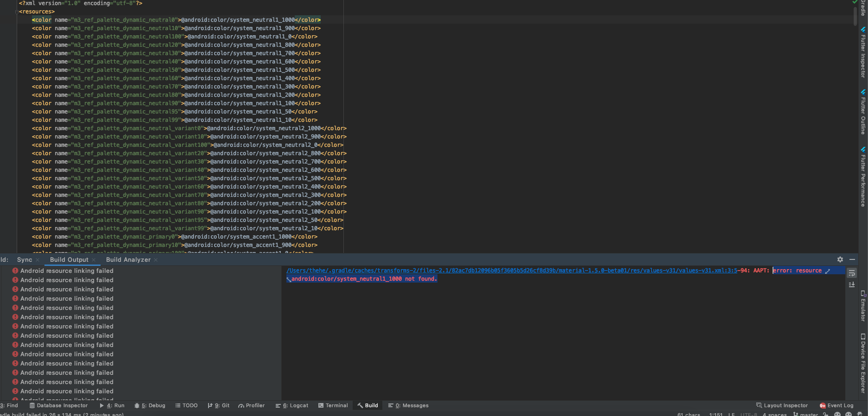Click the m3_ref_palette_dynamic_neutral_variant99 line
Image resolution: width=868 pixels, height=416 pixels.
(x=188, y=228)
